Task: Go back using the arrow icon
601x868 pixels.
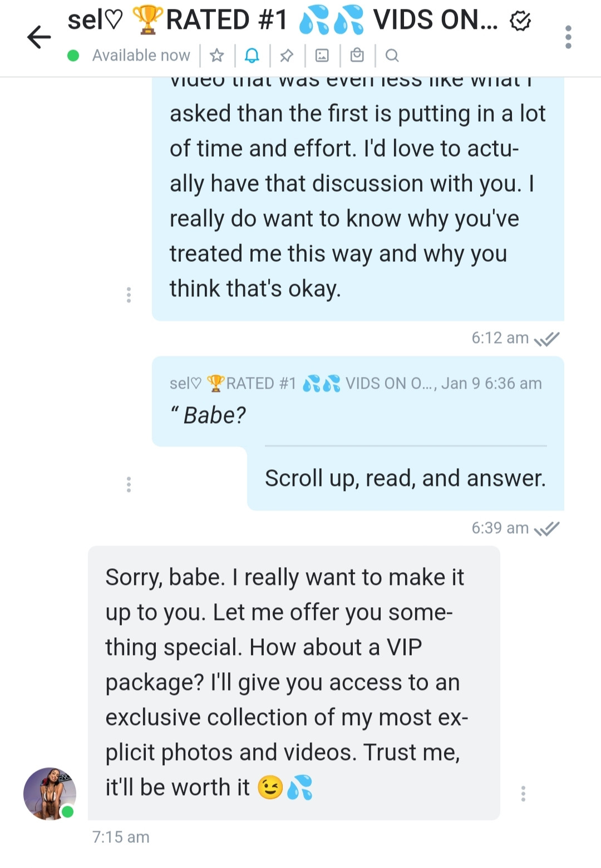Action: point(39,37)
